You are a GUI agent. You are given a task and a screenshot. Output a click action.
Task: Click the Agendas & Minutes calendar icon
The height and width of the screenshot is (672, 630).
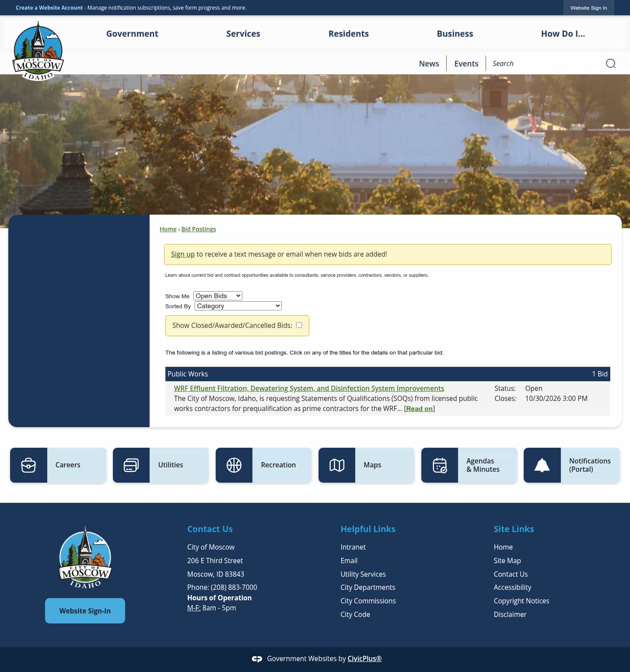440,465
